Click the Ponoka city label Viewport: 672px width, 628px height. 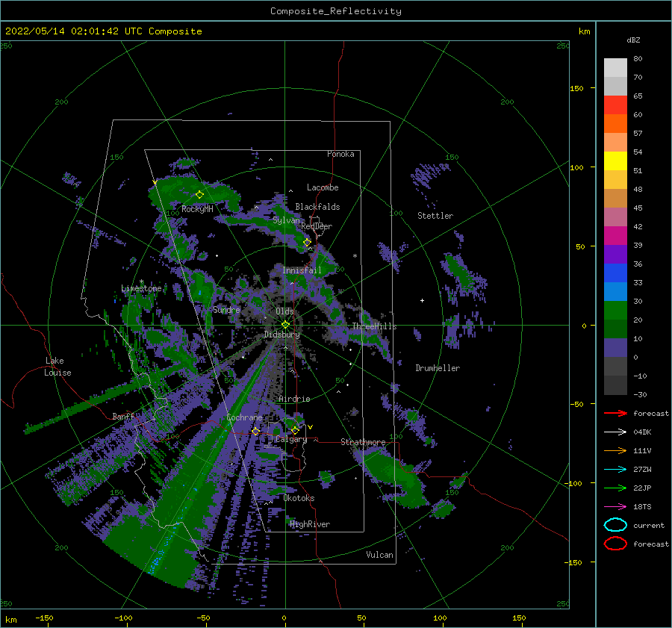coord(340,154)
